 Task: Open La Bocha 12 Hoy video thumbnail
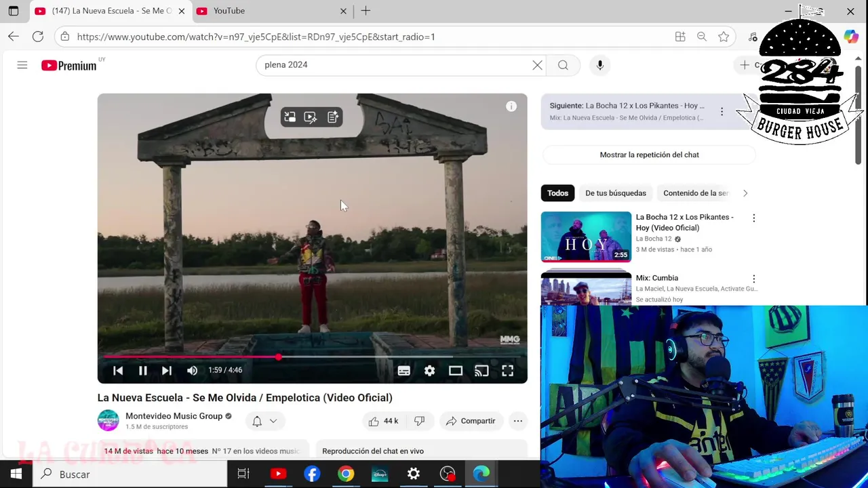(x=586, y=237)
